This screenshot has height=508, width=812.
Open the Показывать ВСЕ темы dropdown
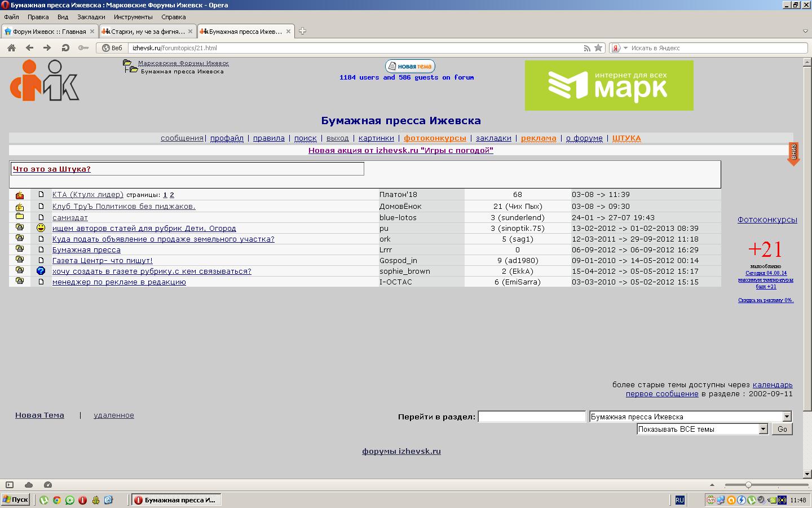click(x=762, y=429)
